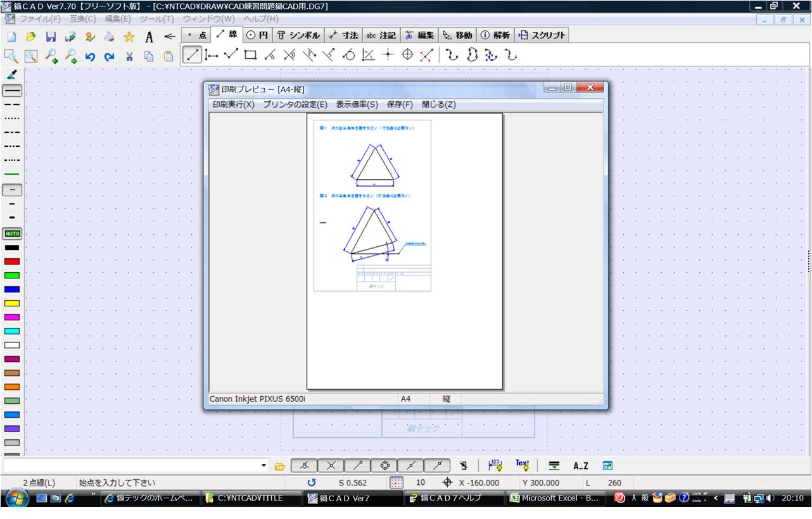This screenshot has width=812, height=519.
Task: Click 閉じる(Z) to close the preview
Action: [438, 104]
